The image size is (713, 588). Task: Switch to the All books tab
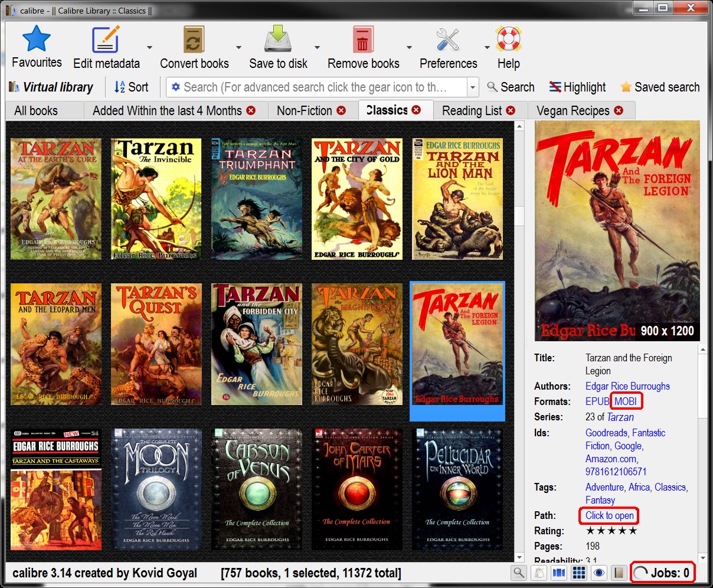pos(36,110)
